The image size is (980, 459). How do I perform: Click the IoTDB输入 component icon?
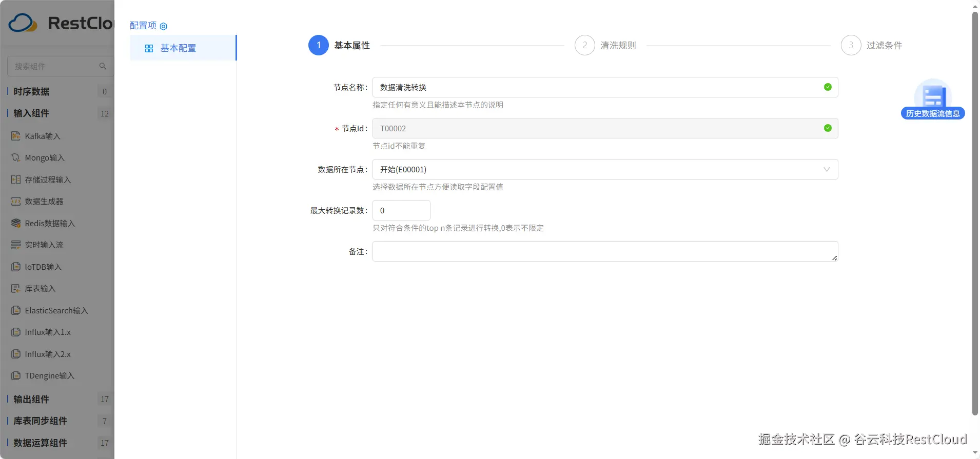16,267
